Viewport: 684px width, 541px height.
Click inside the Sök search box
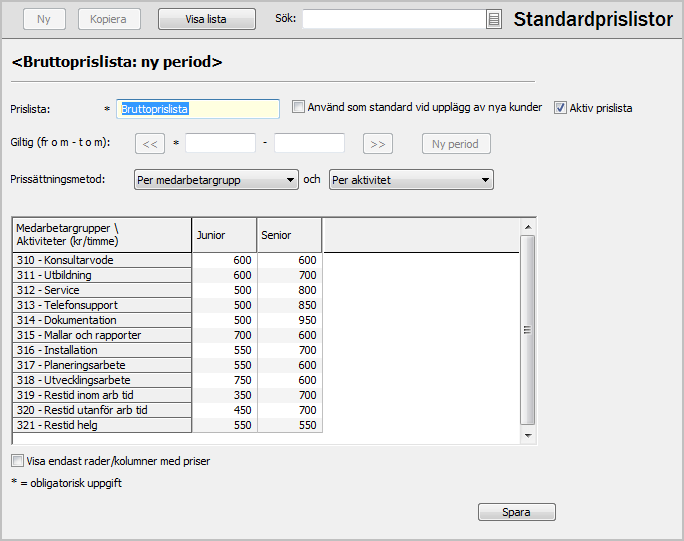pos(393,19)
